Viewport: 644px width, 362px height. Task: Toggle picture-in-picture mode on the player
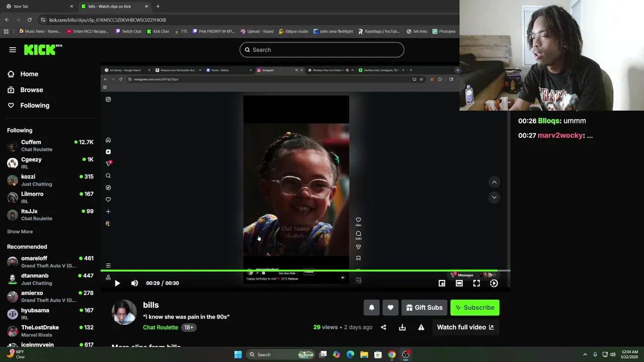[x=442, y=283]
